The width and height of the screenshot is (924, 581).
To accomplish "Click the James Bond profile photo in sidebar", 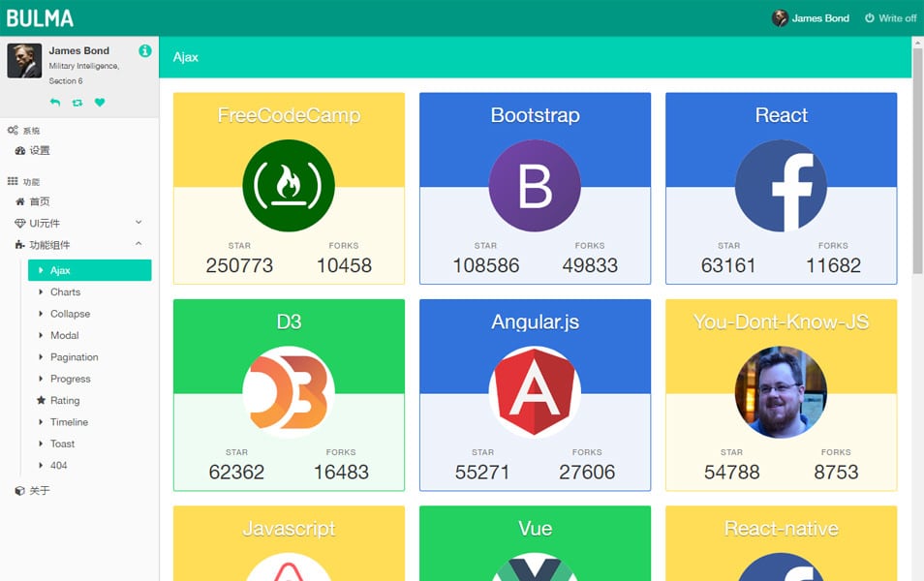I will point(25,61).
